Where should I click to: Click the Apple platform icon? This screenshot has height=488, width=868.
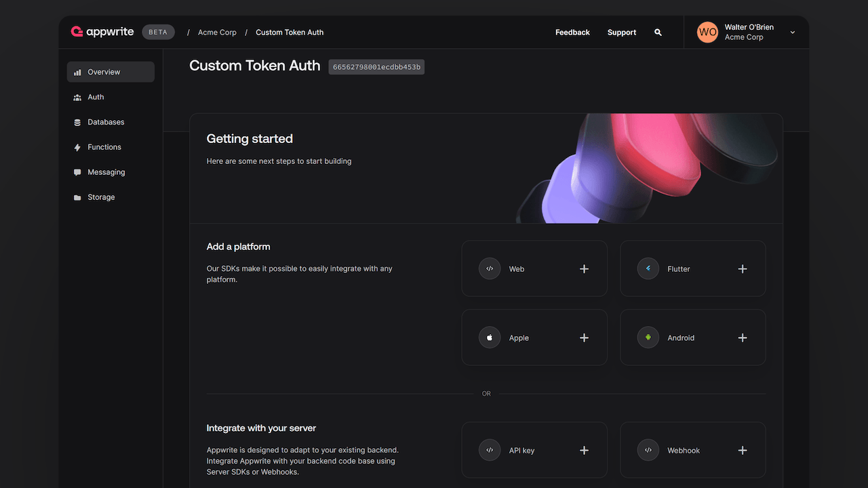[490, 338]
